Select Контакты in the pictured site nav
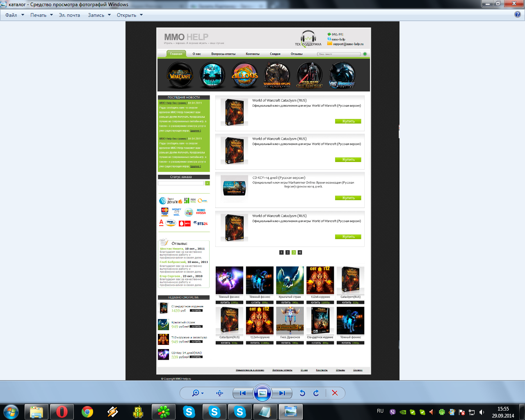This screenshot has height=420, width=525. click(x=253, y=54)
